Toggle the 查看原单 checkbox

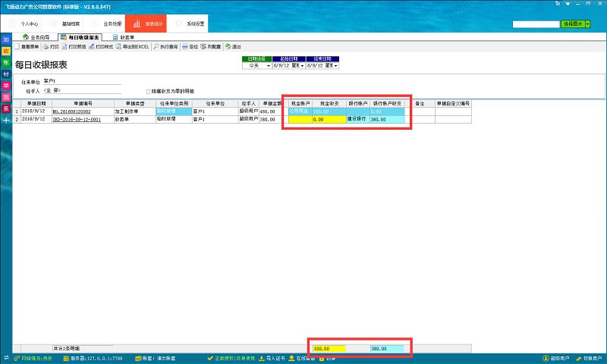[17, 46]
